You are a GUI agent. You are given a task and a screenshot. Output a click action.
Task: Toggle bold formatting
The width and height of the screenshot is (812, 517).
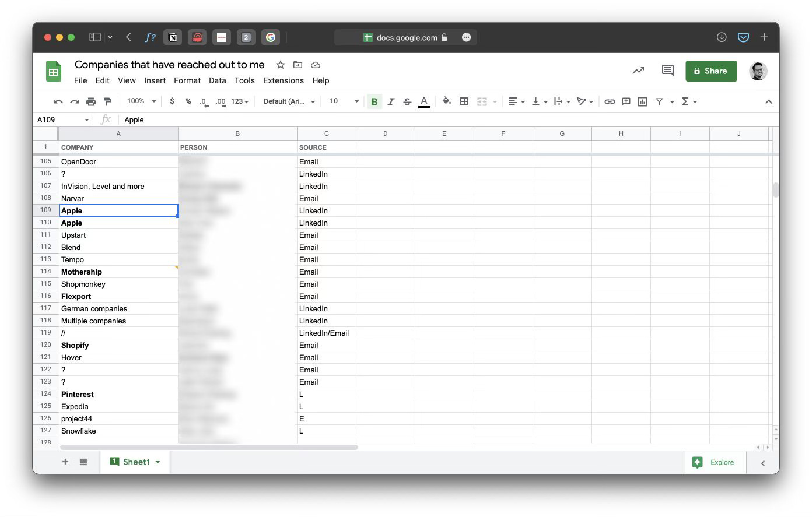374,101
